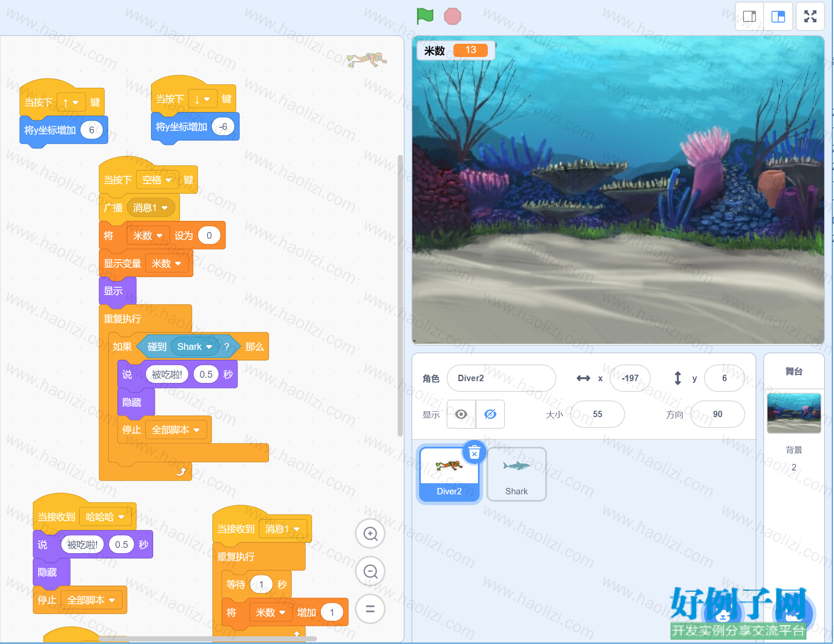This screenshot has height=644, width=834.
Task: Open 消息1 dropdown in 当接收到 block
Action: [282, 529]
